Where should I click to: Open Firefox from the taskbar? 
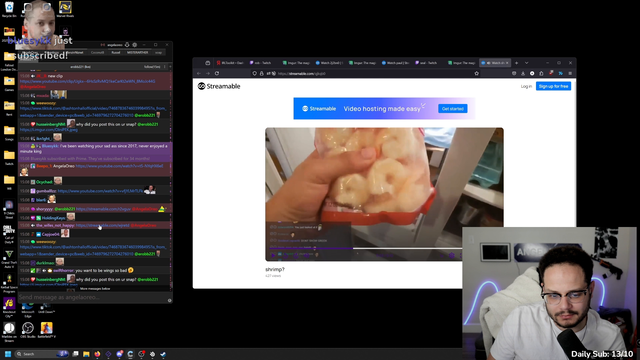97,354
